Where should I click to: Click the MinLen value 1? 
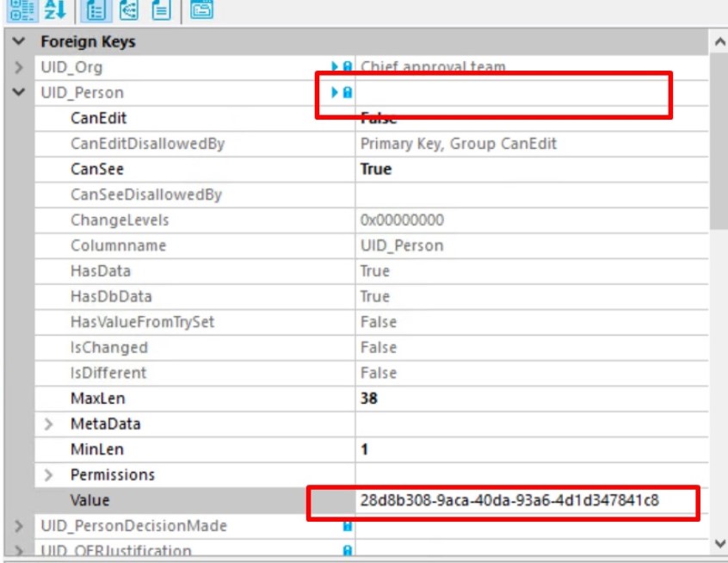click(x=365, y=449)
